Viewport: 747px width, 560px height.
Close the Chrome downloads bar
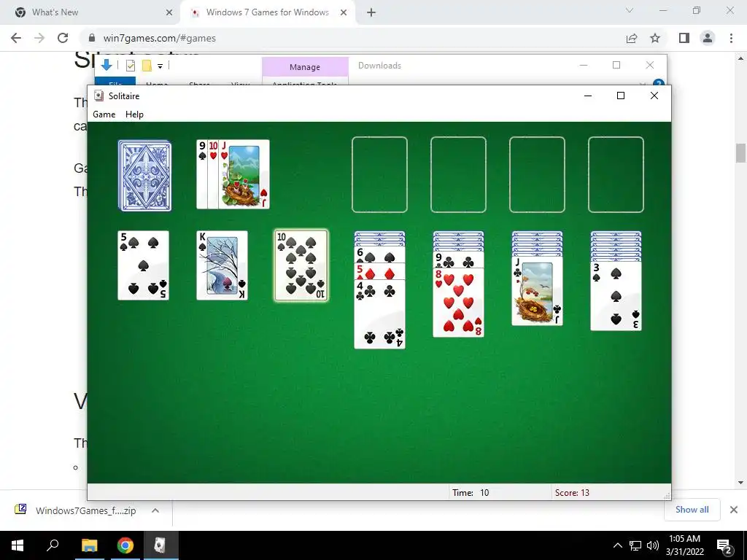tap(734, 510)
